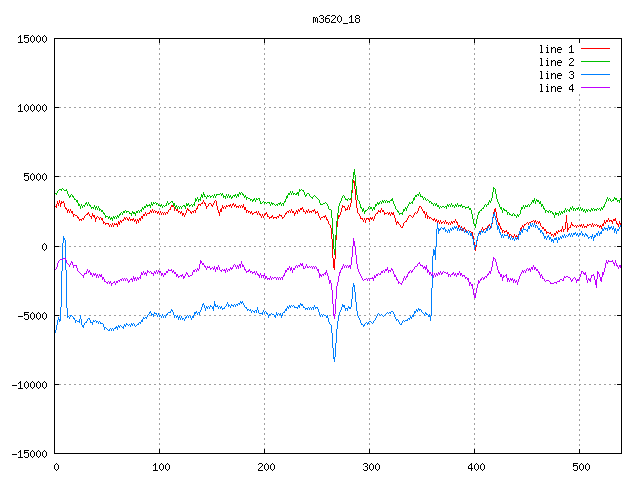640x480 pixels.
Task: Click the -5000 y-axis tick label
Action: (x=30, y=315)
